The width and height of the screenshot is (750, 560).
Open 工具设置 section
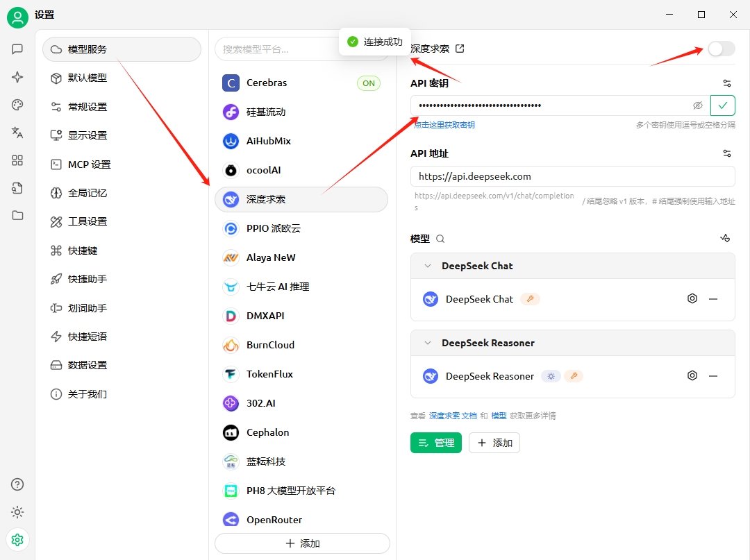pos(122,221)
